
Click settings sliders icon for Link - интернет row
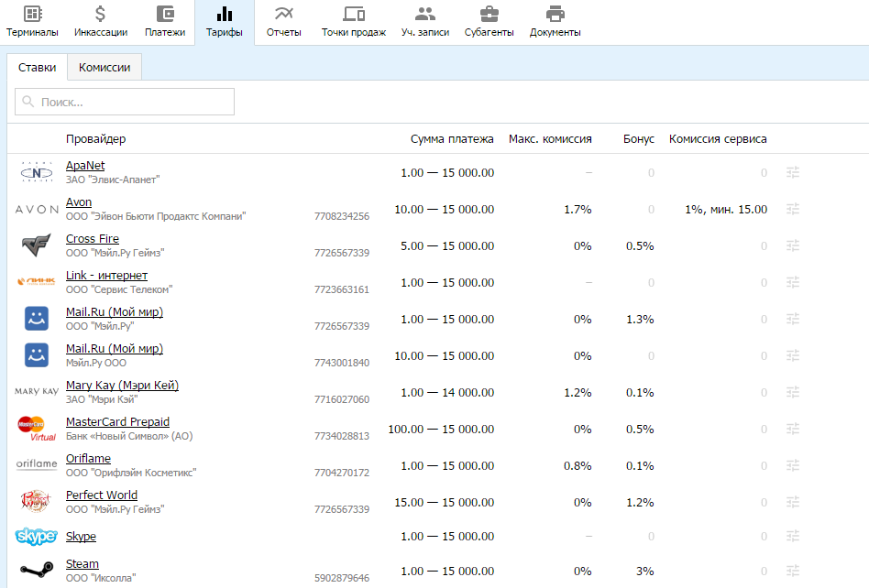pyautogui.click(x=793, y=282)
